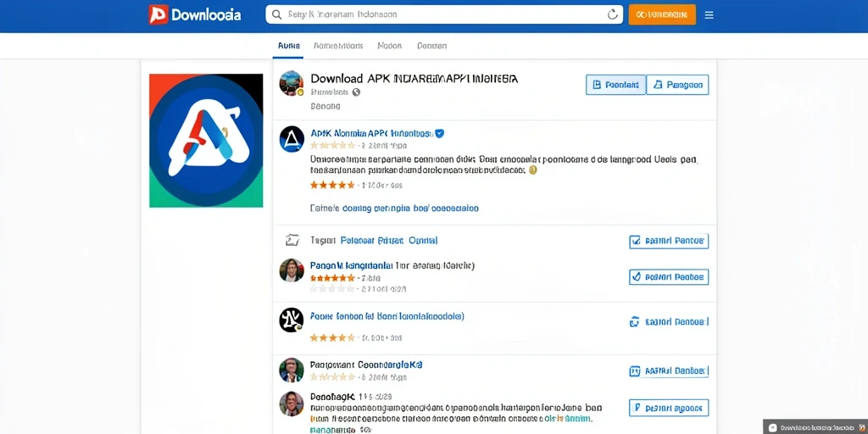
Task: Open the round avatar beside the Download APK title
Action: pyautogui.click(x=292, y=83)
